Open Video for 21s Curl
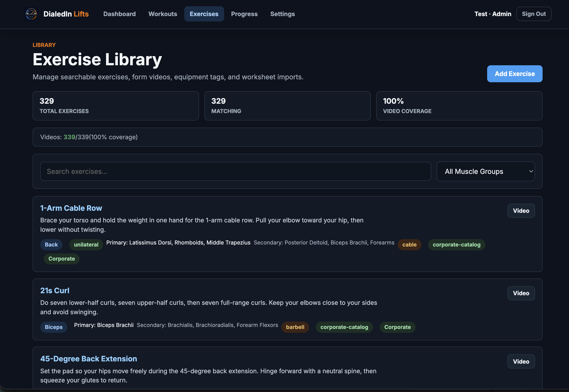569x392 pixels. point(521,293)
